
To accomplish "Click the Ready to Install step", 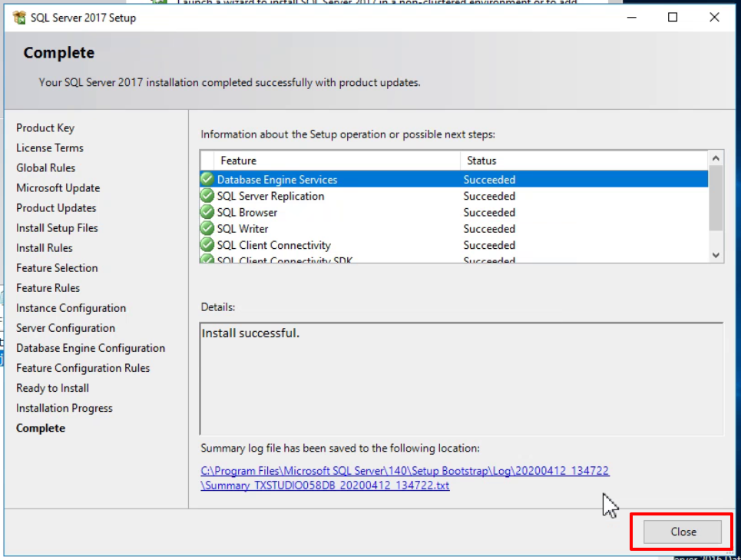I will (52, 388).
